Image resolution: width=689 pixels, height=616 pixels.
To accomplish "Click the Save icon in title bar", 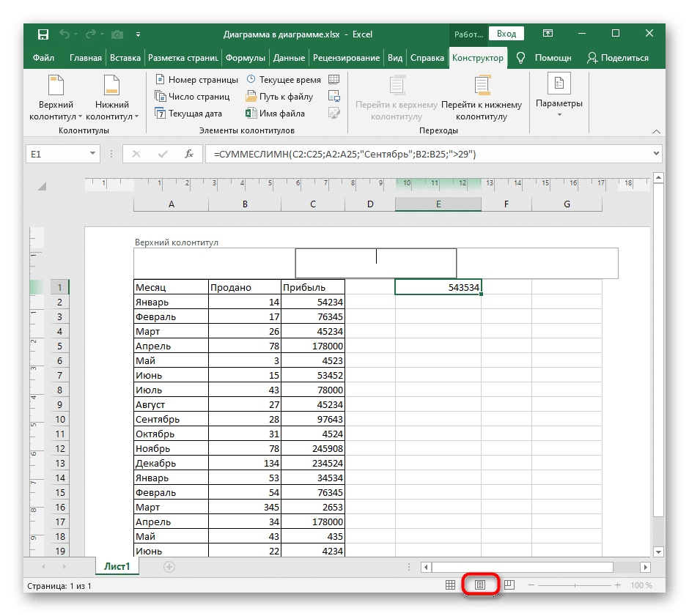I will click(43, 34).
